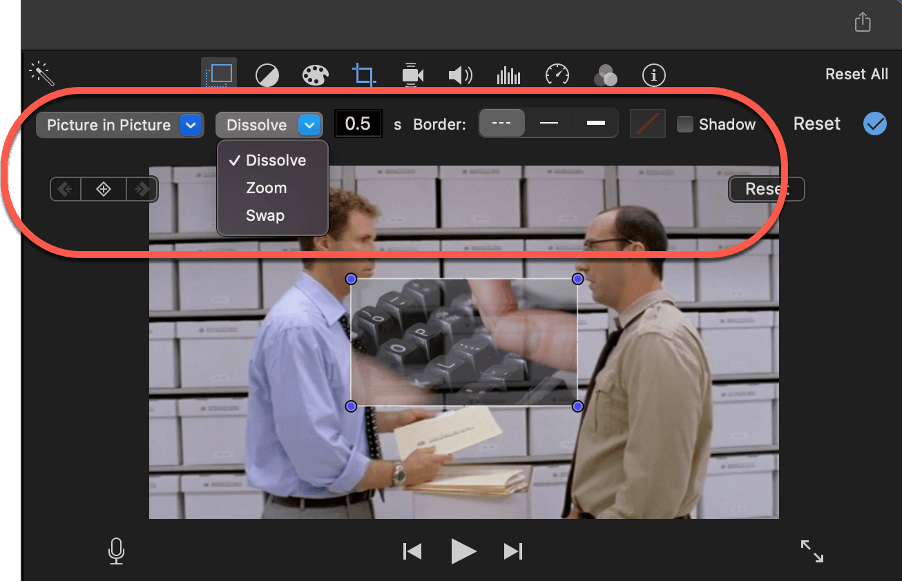The width and height of the screenshot is (902, 582).
Task: Choose Swap in the transition menu
Action: [273, 216]
